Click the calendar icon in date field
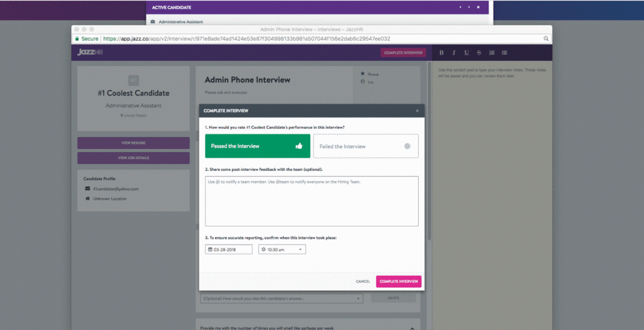This screenshot has width=644, height=330. [x=210, y=249]
